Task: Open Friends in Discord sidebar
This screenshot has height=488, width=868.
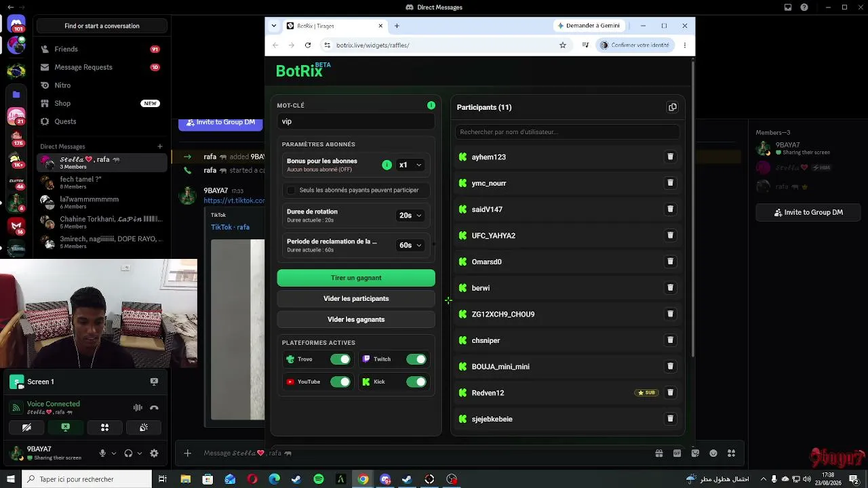Action: click(102, 49)
